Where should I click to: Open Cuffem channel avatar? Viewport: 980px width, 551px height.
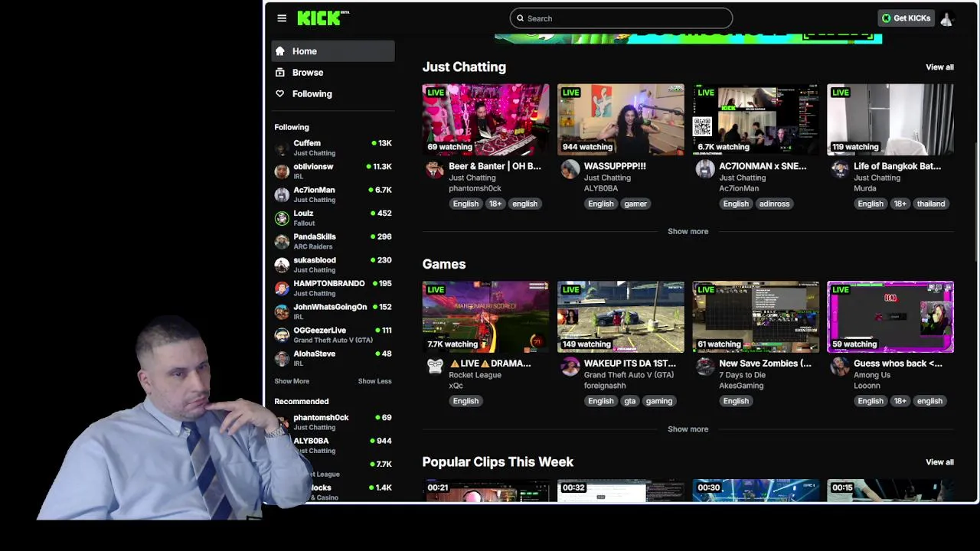(x=282, y=148)
